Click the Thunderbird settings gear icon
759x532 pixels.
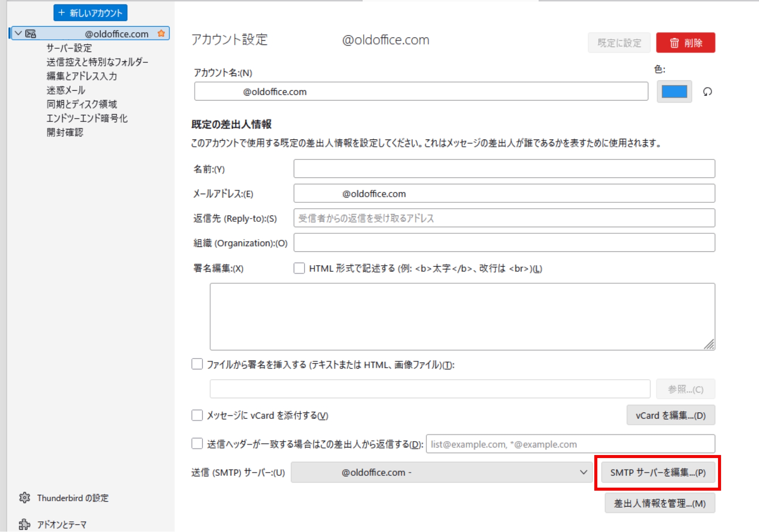click(25, 497)
